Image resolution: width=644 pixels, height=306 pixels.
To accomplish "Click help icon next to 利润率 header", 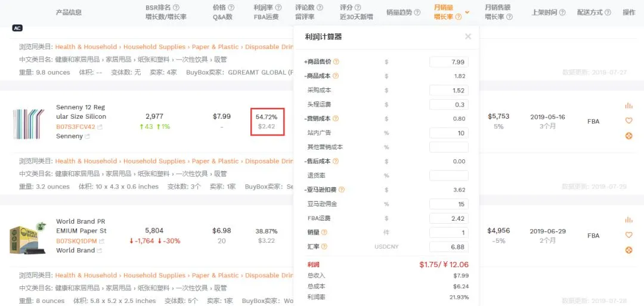I will click(278, 7).
